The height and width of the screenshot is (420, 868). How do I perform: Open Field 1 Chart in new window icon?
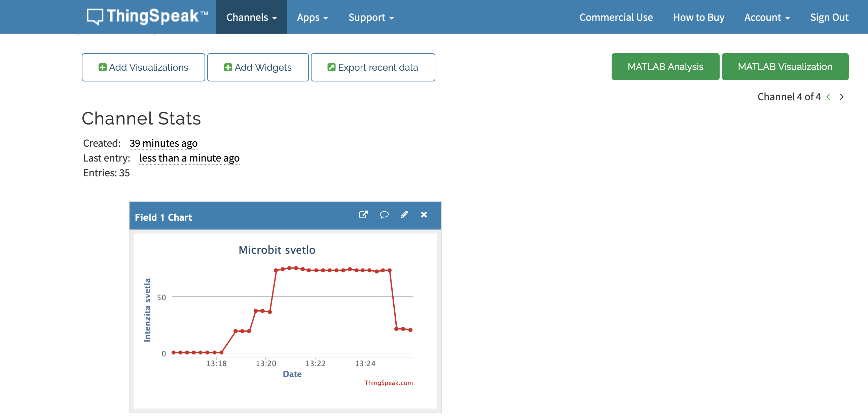click(363, 215)
